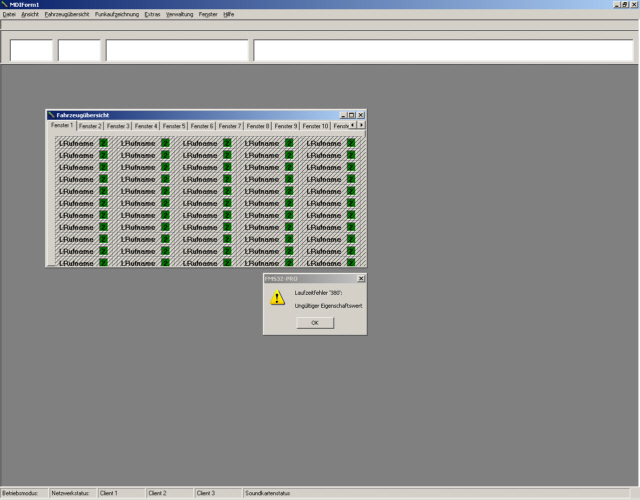The height and width of the screenshot is (500, 640).
Task: Click the yellow warning icon in the dialog
Action: [x=277, y=297]
